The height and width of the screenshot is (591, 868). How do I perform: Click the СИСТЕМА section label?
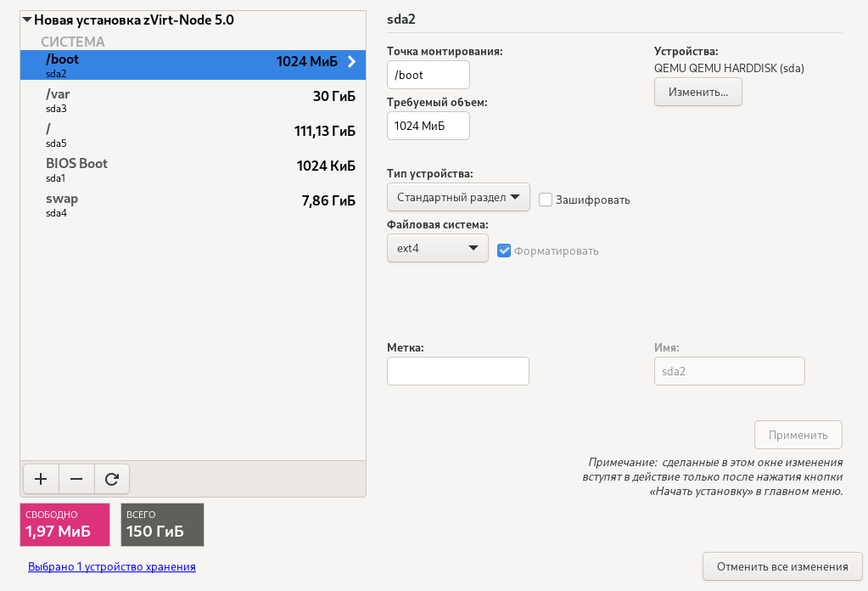[x=72, y=42]
